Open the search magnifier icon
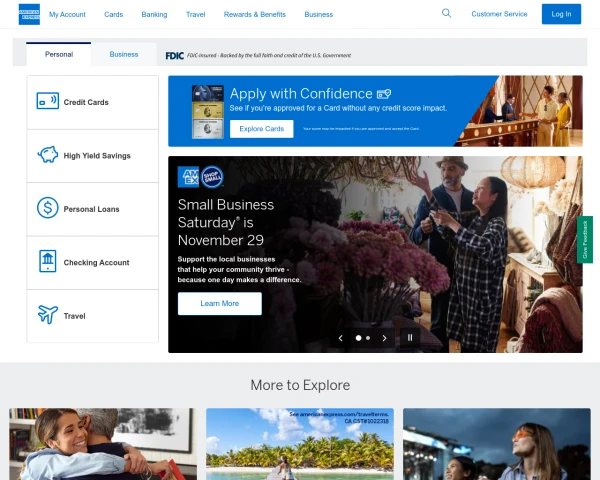600x480 pixels. (446, 13)
